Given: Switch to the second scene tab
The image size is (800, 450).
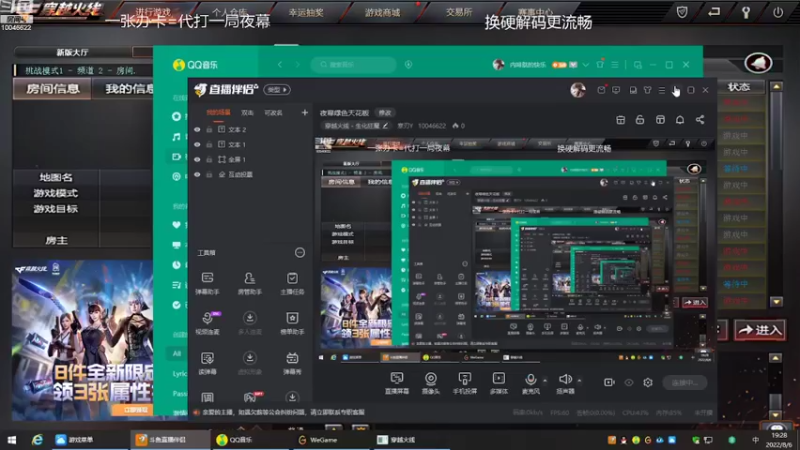Looking at the screenshot, I should [x=247, y=113].
